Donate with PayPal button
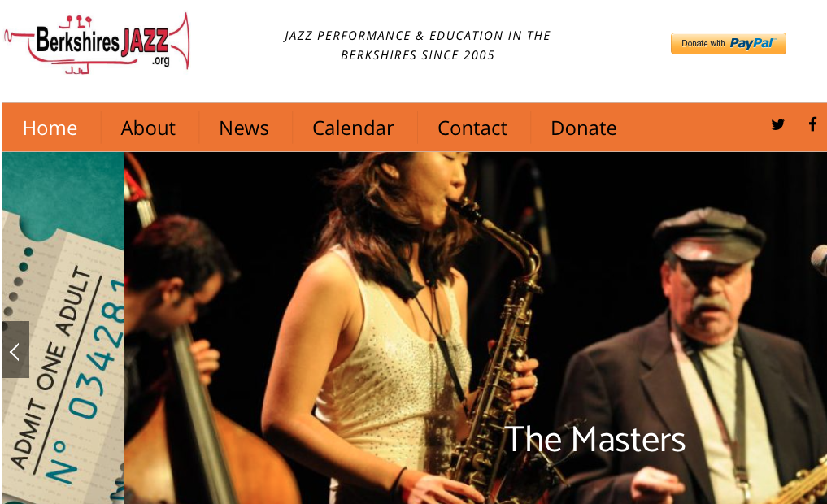 point(729,43)
